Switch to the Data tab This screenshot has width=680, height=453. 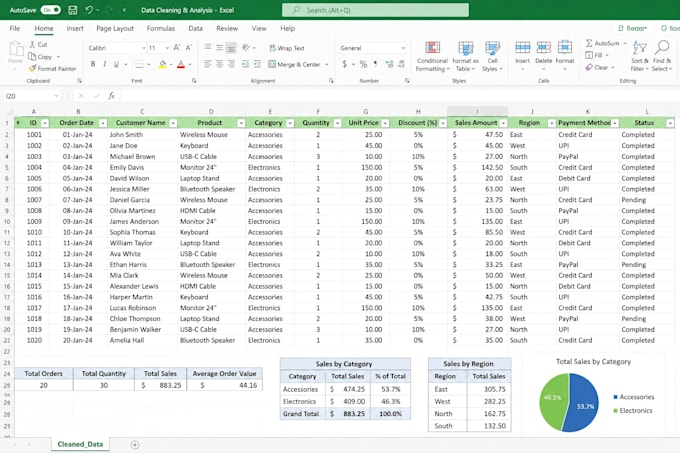195,28
